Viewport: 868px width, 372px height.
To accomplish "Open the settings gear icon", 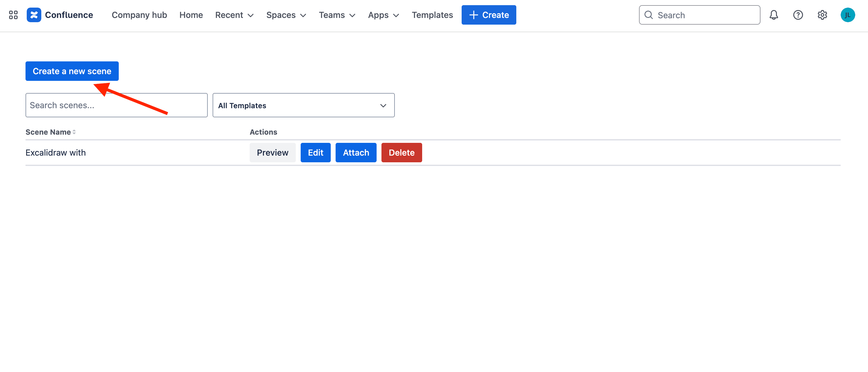I will (x=822, y=15).
